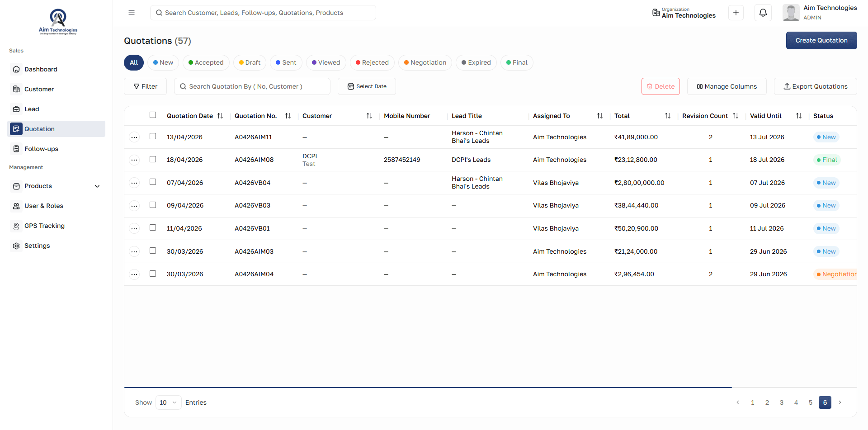Image resolution: width=868 pixels, height=430 pixels.
Task: Expand the Products menu chevron
Action: click(97, 186)
